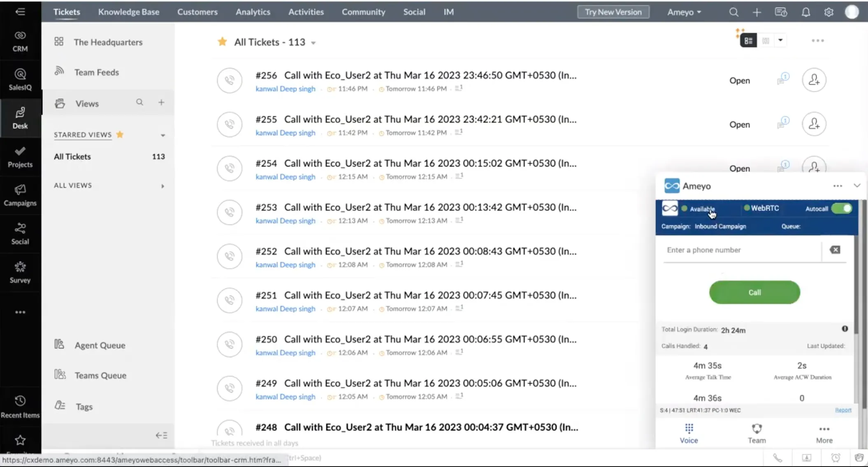
Task: Add a new view with plus icon
Action: pyautogui.click(x=161, y=102)
